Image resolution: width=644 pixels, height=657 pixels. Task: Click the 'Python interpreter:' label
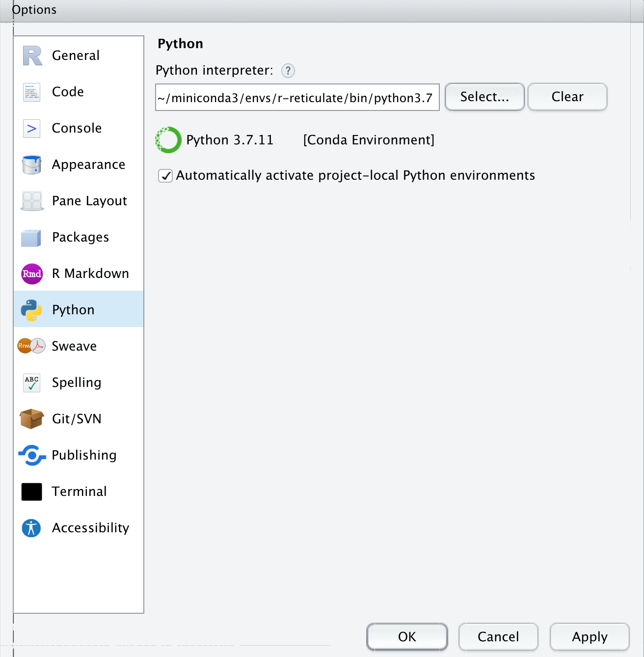pos(214,71)
